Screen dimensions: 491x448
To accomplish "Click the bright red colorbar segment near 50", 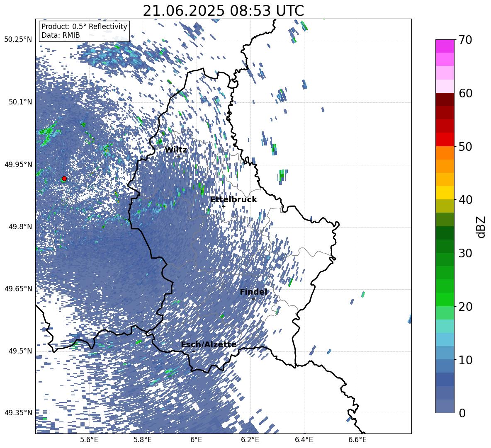I will pyautogui.click(x=445, y=140).
